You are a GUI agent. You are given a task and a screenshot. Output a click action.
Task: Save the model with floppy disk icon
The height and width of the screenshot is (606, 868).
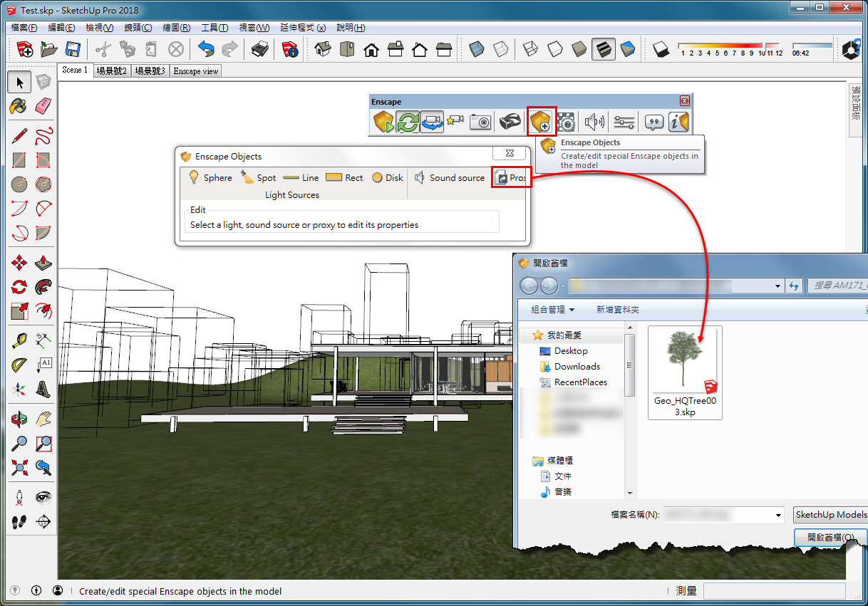coord(73,49)
